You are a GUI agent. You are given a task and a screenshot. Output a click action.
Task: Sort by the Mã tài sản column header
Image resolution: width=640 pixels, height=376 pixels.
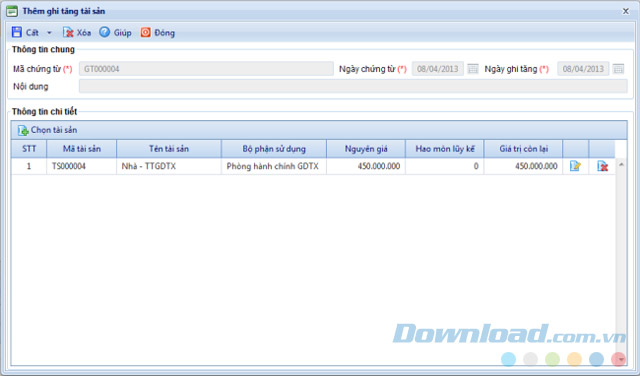[82, 149]
